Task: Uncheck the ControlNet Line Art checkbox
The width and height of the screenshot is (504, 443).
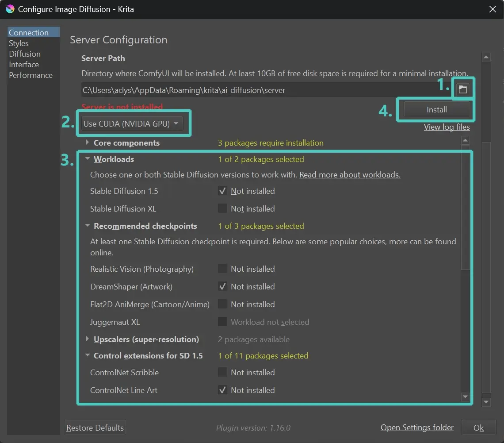Action: [222, 390]
